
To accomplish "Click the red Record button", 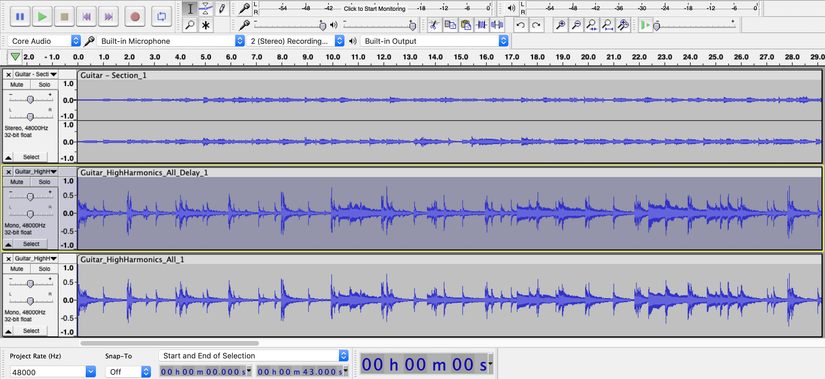I will pos(135,16).
